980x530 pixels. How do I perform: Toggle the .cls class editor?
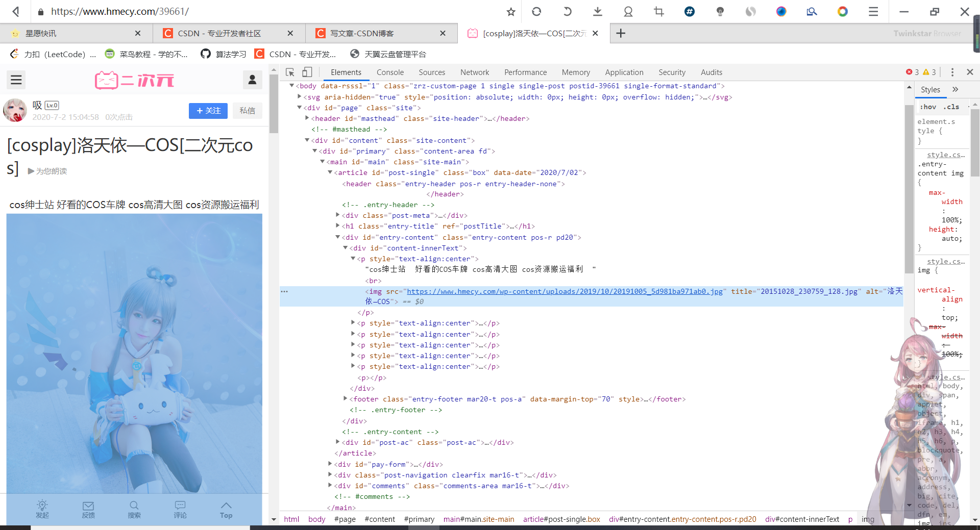point(951,107)
